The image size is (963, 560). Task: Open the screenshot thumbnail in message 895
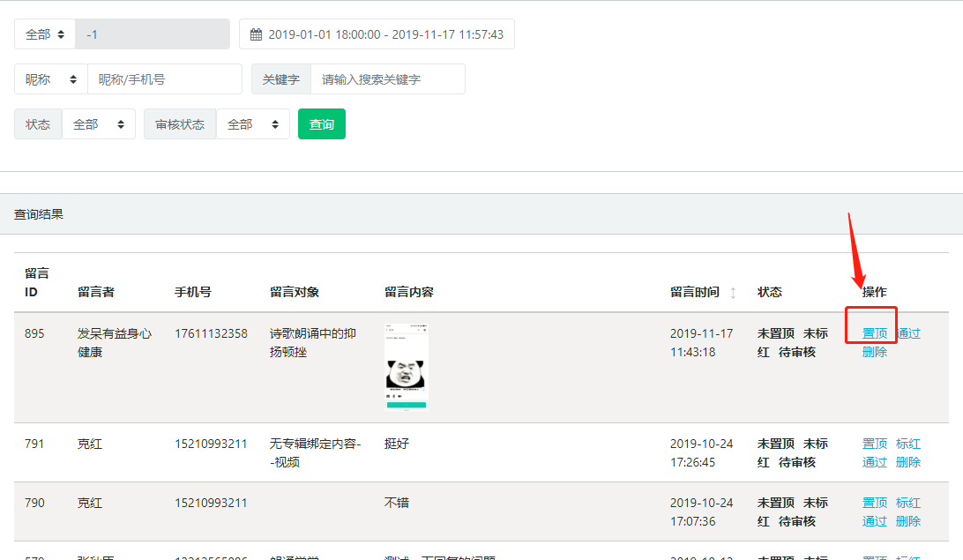click(x=406, y=367)
